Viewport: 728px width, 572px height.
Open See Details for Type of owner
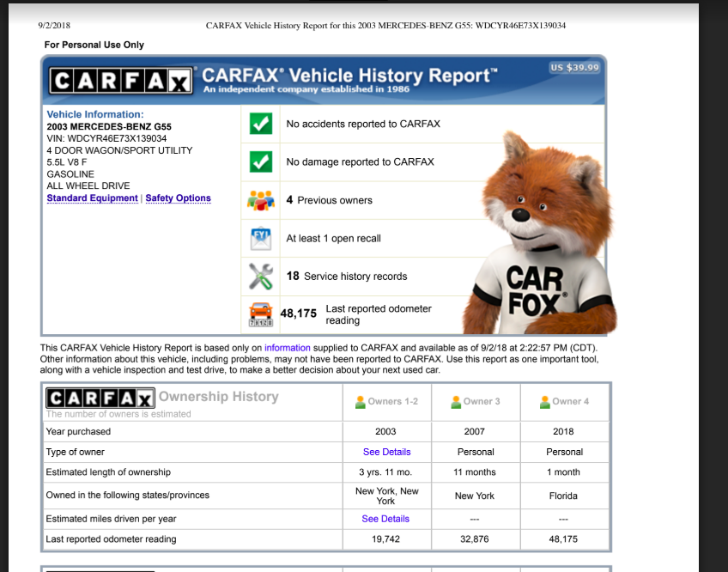coord(386,452)
